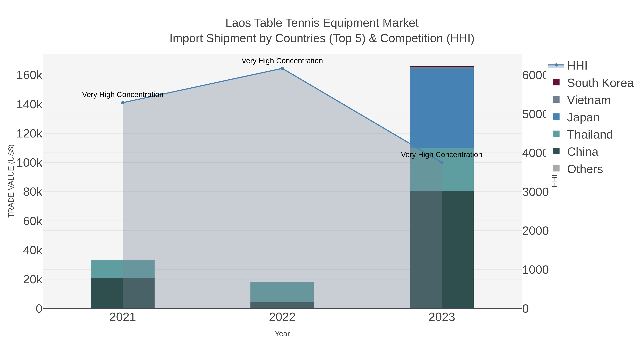Click the China dark green legend swatch
Image resolution: width=644 pixels, height=362 pixels.
556,151
